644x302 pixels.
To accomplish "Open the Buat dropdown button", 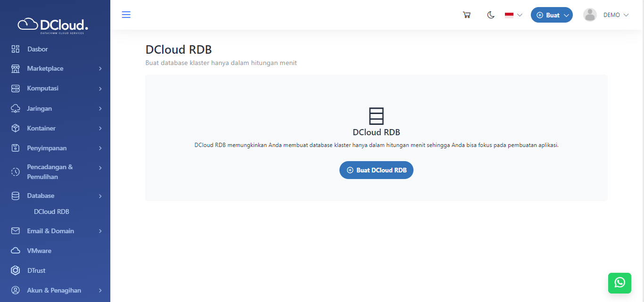I will [x=552, y=15].
